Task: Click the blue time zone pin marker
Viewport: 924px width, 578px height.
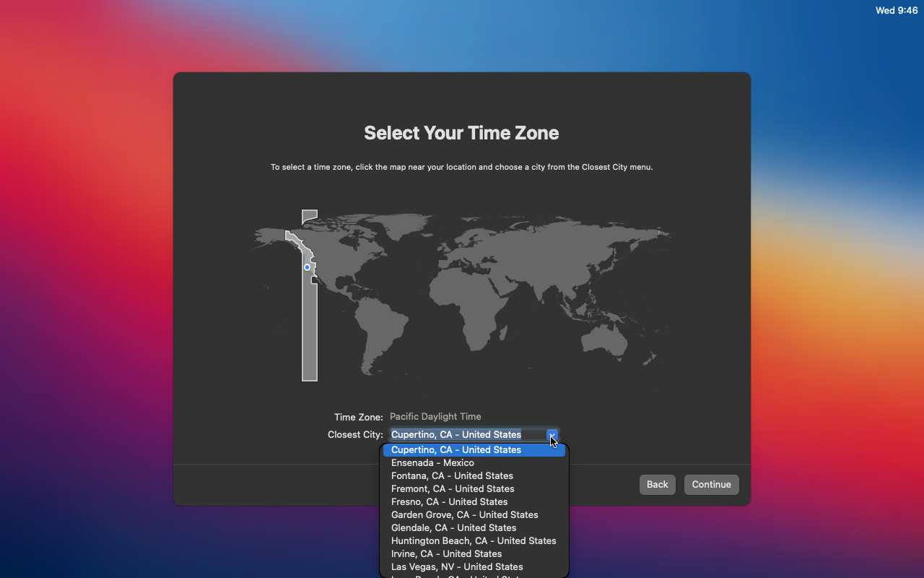Action: tap(306, 267)
